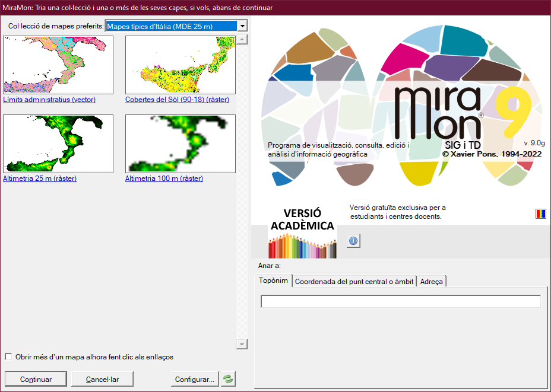Viewport: 551px width, 392px height.
Task: Click the RGB color bars icon
Action: pos(540,213)
